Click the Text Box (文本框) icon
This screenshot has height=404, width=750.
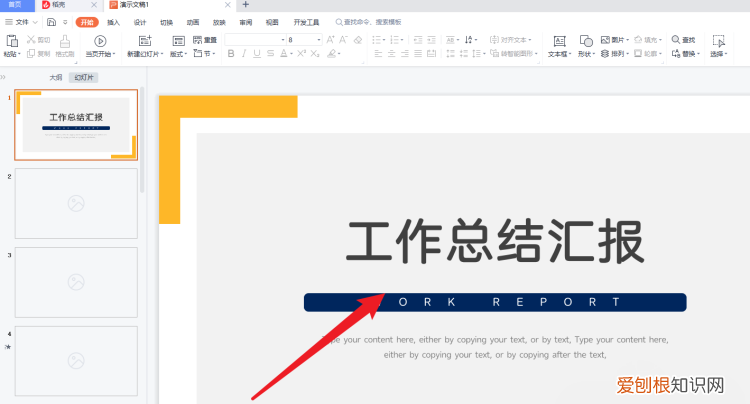(559, 41)
